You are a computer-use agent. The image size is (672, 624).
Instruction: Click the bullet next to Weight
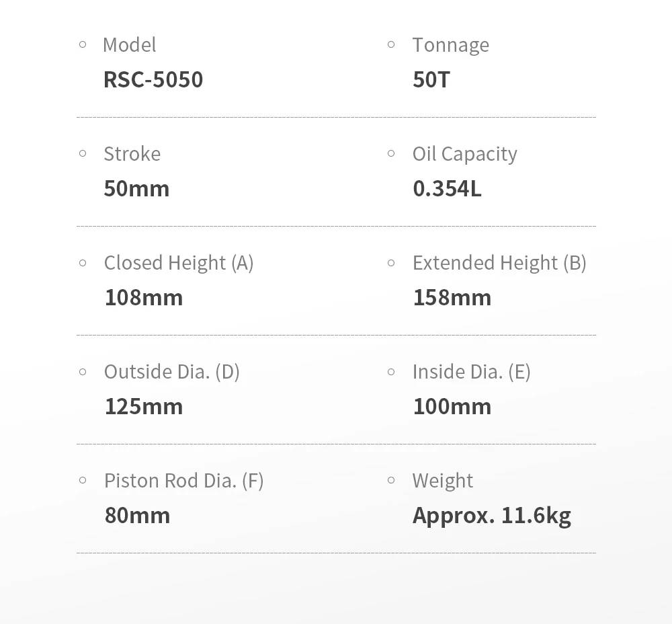click(x=391, y=480)
